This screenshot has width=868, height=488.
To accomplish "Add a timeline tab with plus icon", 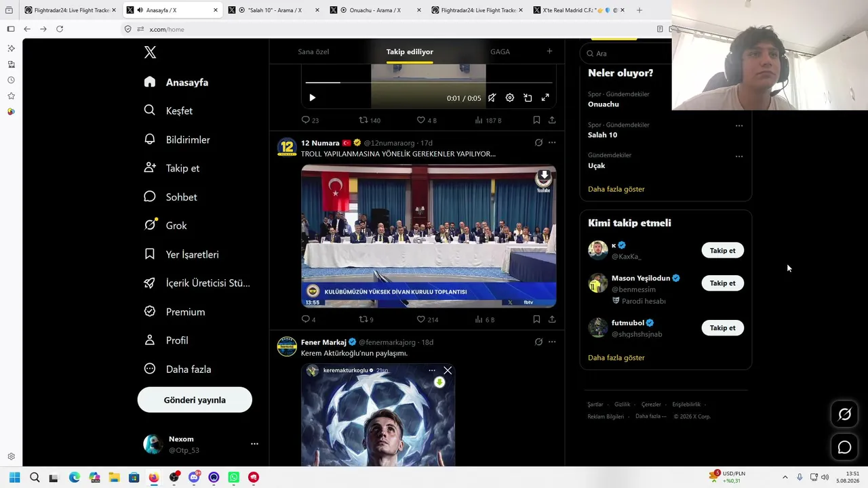I will point(549,51).
